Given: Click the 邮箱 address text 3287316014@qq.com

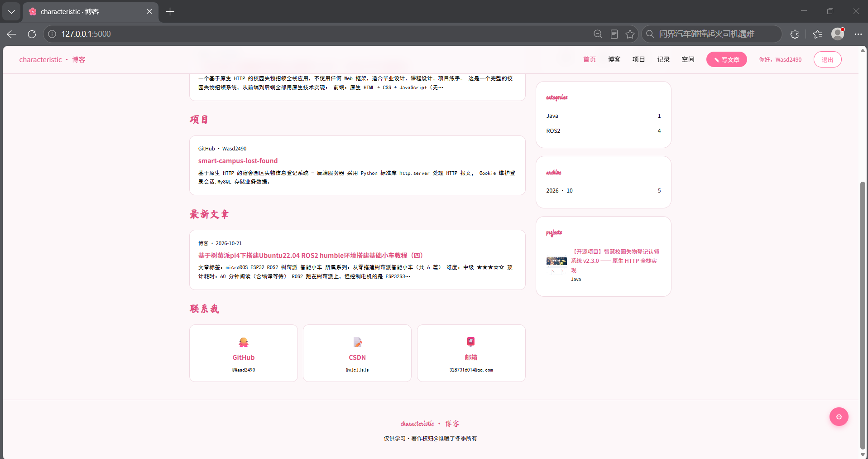Looking at the screenshot, I should pyautogui.click(x=471, y=370).
